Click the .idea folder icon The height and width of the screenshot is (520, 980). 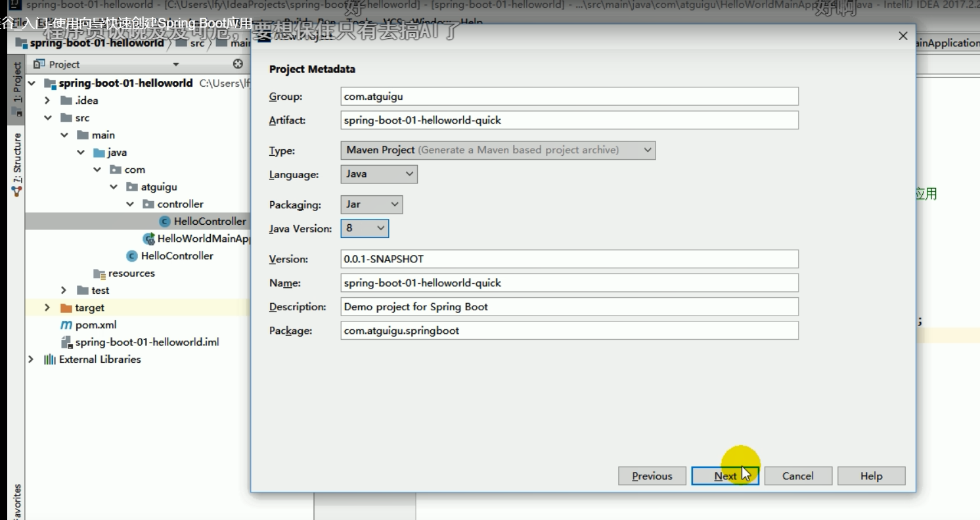point(66,101)
